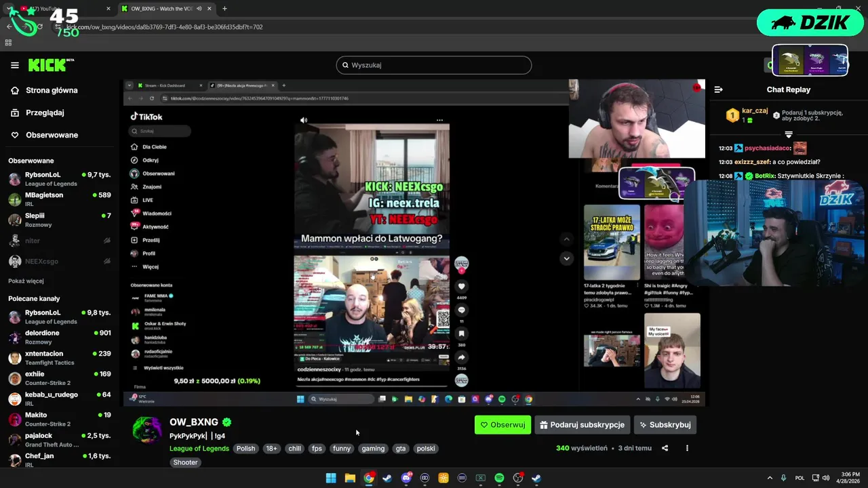
Task: Select the gta tag
Action: pos(401,448)
